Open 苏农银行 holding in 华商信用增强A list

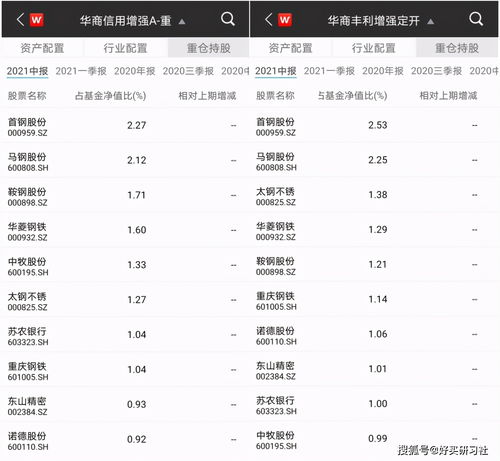point(125,335)
